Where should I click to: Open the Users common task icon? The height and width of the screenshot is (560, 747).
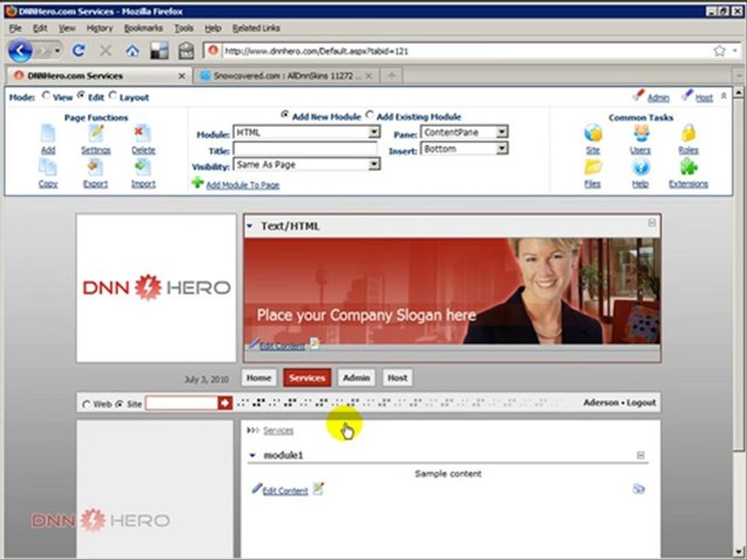[641, 133]
